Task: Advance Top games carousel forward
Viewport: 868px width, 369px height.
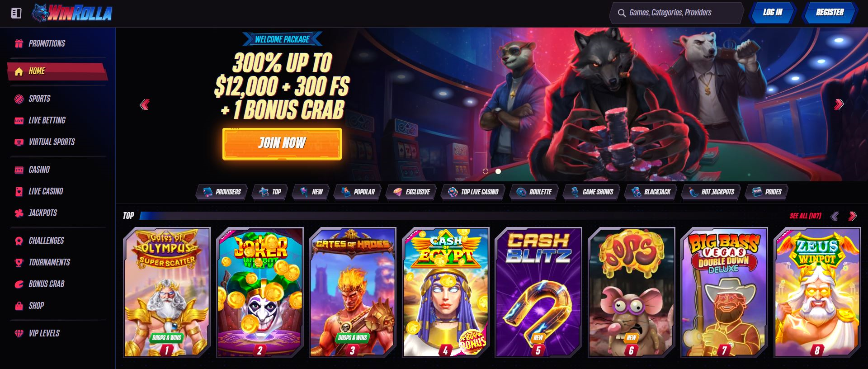Action: (853, 216)
